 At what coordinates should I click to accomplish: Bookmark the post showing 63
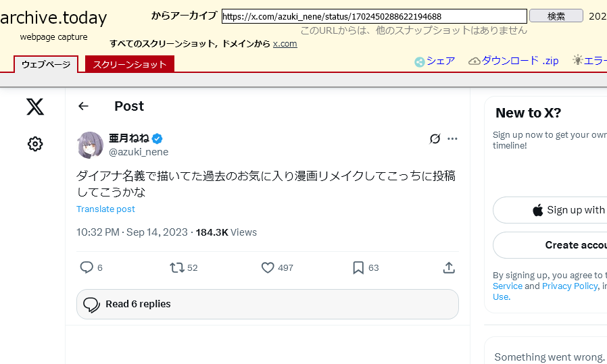point(358,267)
